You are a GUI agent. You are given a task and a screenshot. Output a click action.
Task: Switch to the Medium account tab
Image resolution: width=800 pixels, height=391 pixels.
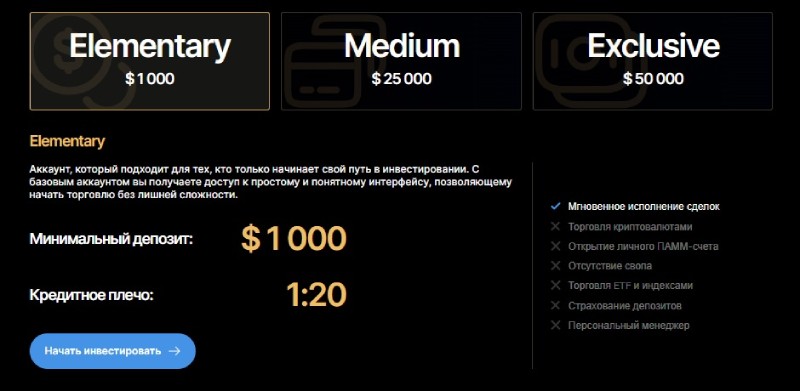[x=401, y=61]
